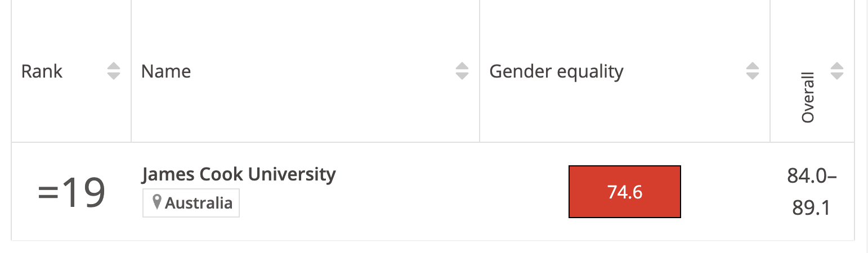This screenshot has width=868, height=253.
Task: Click the Rank sort ascending arrow
Action: coord(114,66)
